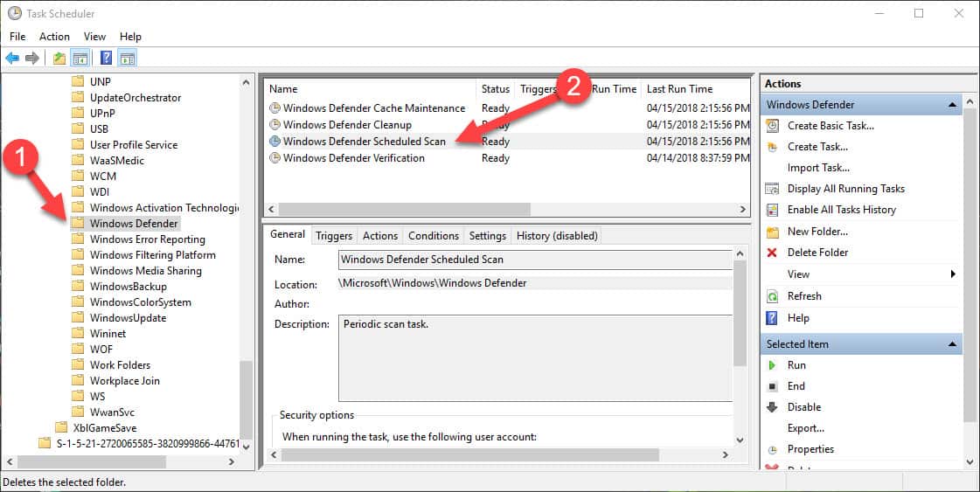980x492 pixels.
Task: Click the task Name input field
Action: [536, 260]
